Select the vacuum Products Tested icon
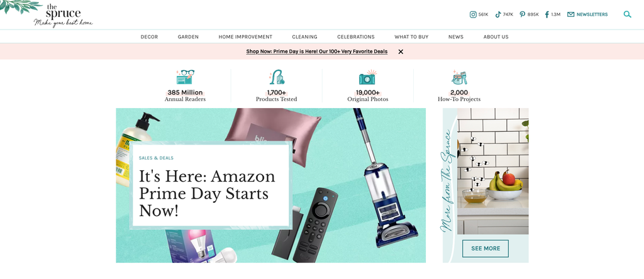The width and height of the screenshot is (644, 279). tap(277, 77)
